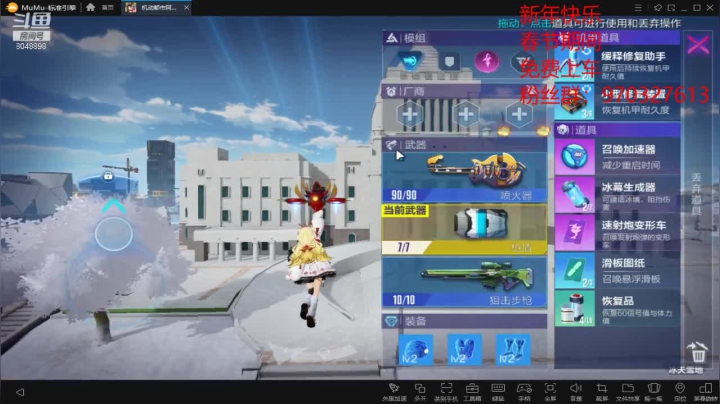Select the 狙击步枪 weapon 10/10
The image size is (720, 404).
pos(464,282)
